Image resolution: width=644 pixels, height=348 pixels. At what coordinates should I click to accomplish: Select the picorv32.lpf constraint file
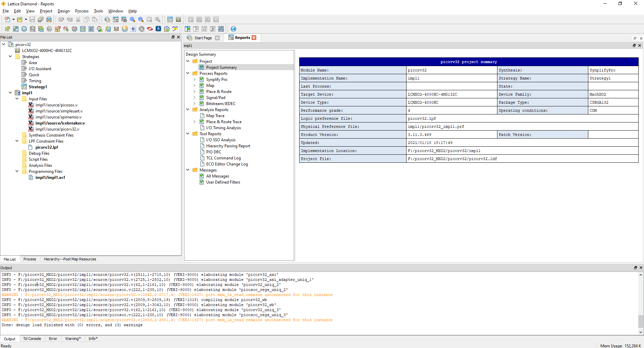click(x=47, y=147)
